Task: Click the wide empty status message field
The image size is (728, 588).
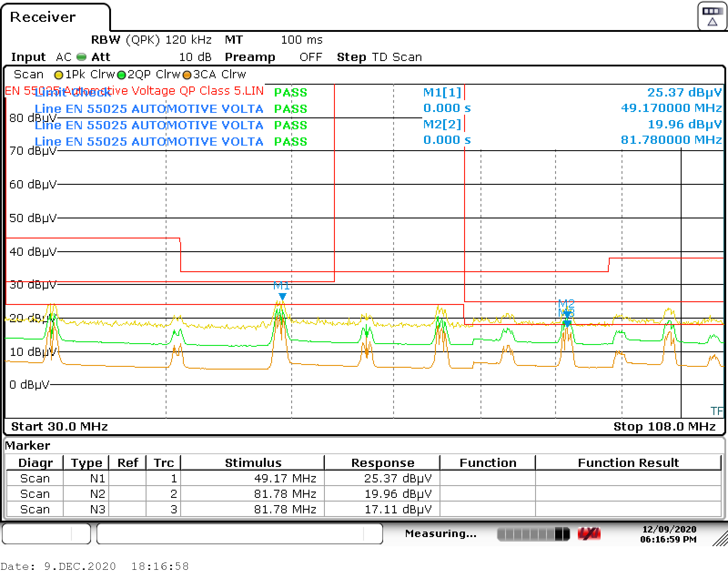Action: click(240, 534)
